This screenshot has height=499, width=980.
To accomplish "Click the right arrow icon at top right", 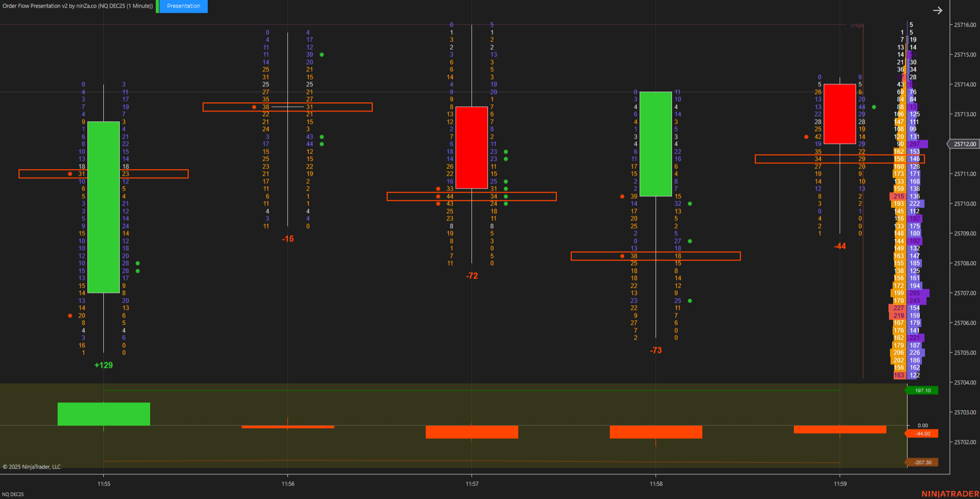I will pos(937,10).
